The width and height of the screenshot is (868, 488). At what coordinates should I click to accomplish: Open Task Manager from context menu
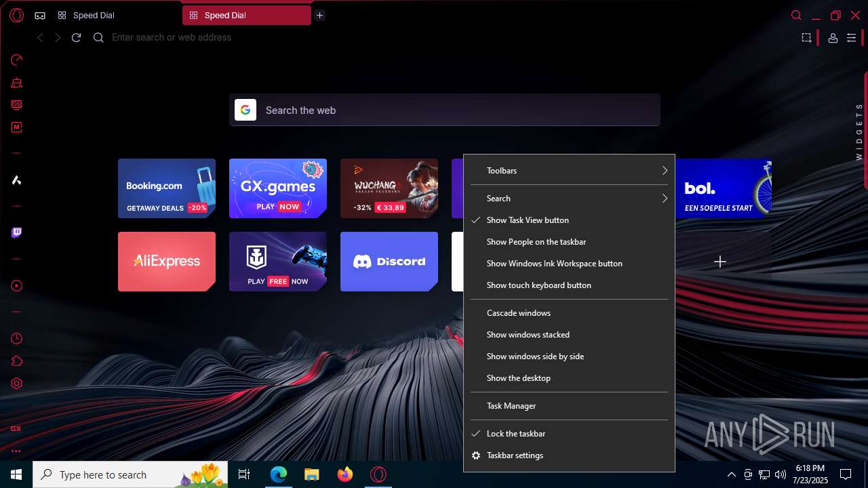[569, 406]
